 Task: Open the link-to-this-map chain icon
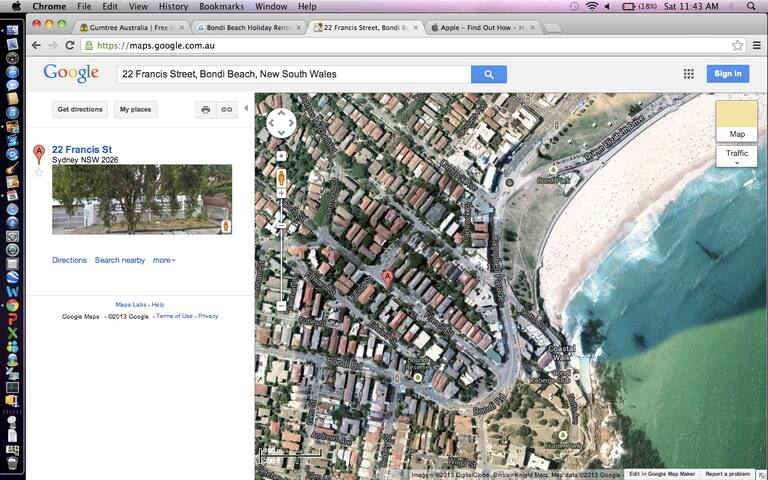tap(227, 109)
